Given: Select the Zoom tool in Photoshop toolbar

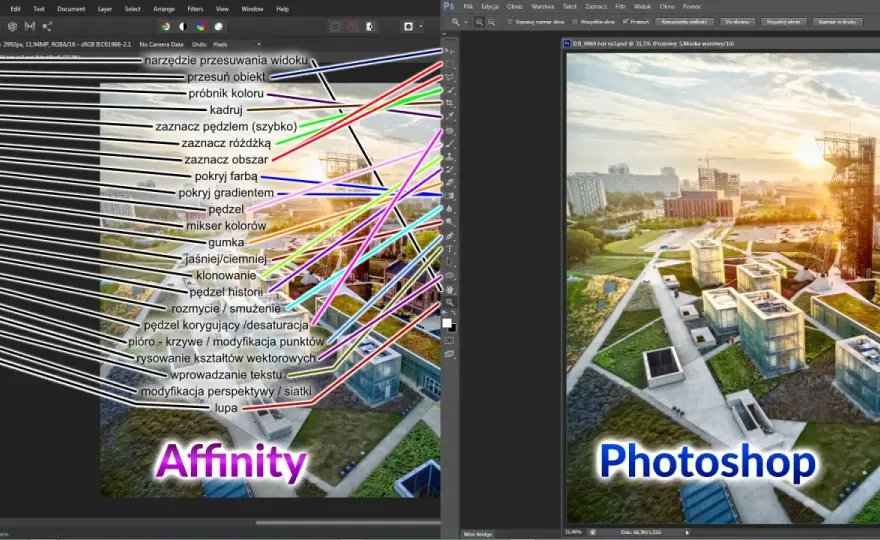Looking at the screenshot, I should [450, 303].
